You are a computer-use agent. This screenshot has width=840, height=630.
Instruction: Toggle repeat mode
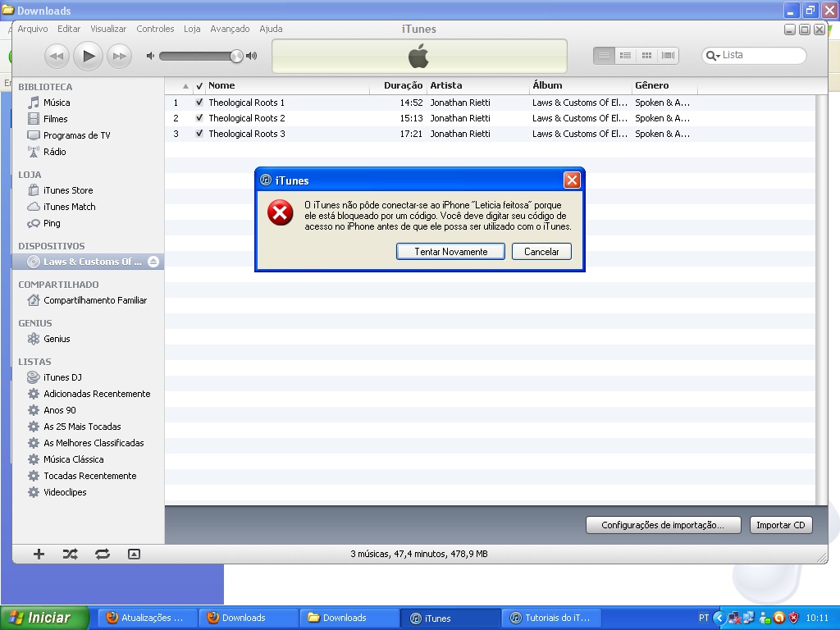[103, 554]
